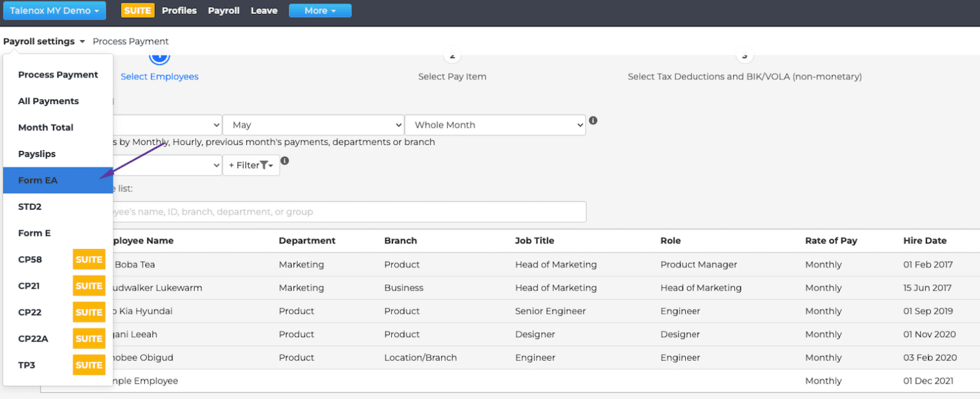Click the step 1 Select Employees circle icon
The image size is (980, 399).
[x=159, y=56]
